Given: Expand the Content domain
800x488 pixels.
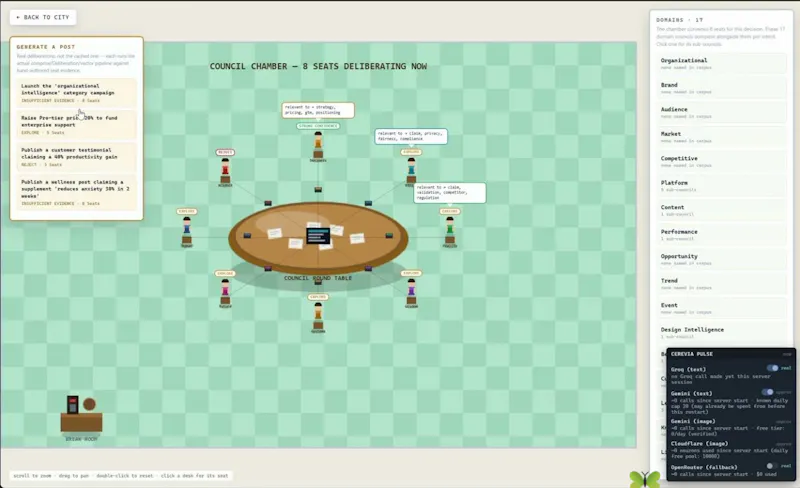Looking at the screenshot, I should coord(721,210).
